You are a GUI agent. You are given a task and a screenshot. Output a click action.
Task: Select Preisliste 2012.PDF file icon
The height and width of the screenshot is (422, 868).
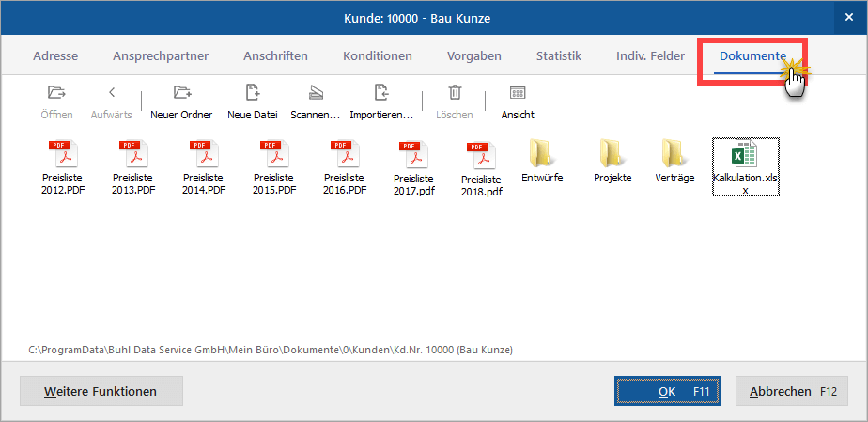pyautogui.click(x=63, y=153)
